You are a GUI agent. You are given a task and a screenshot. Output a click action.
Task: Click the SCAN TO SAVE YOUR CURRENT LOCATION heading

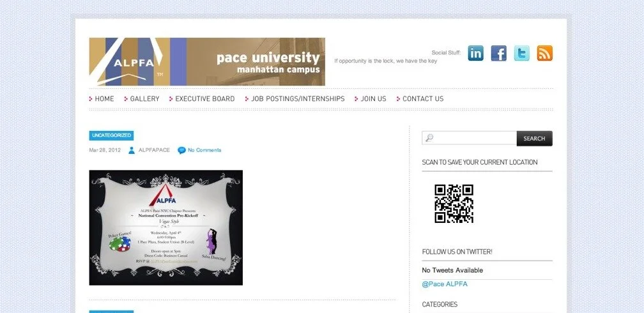coord(480,162)
